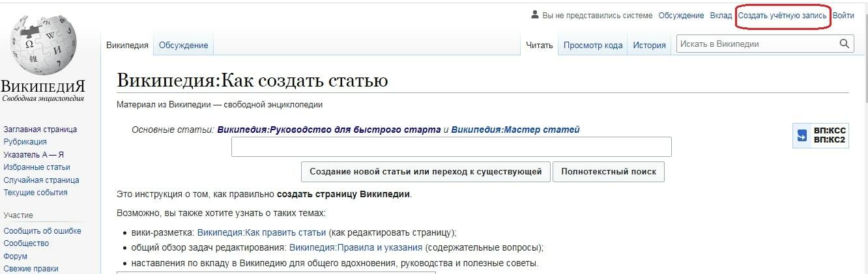The height and width of the screenshot is (274, 868).
Task: Open the Вклад link in the top bar
Action: 721,16
